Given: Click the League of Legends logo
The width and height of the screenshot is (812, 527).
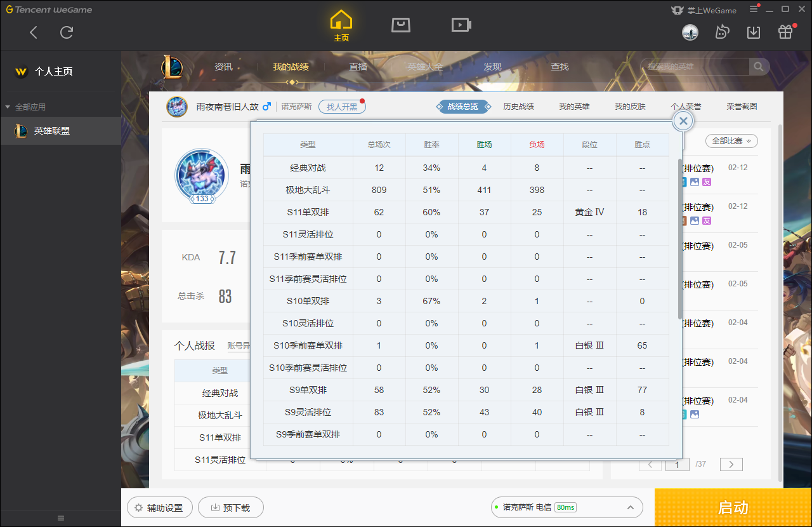Looking at the screenshot, I should click(172, 66).
